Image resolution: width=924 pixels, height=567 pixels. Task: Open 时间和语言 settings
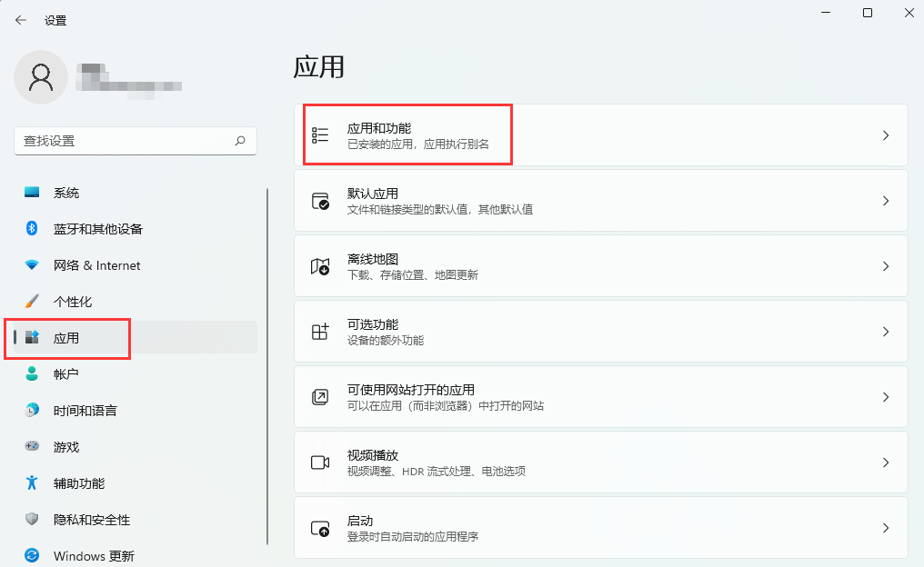click(136, 411)
